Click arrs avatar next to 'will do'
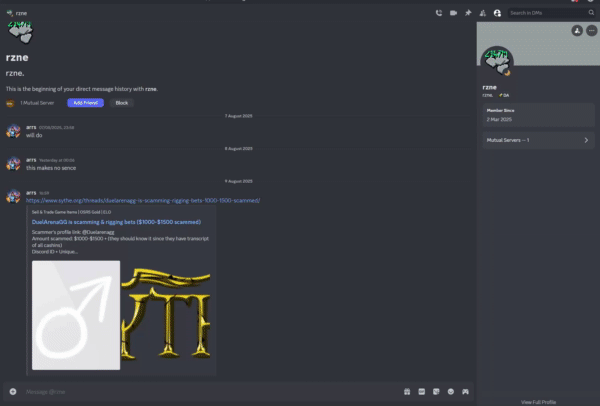600x406 pixels. pos(13,131)
